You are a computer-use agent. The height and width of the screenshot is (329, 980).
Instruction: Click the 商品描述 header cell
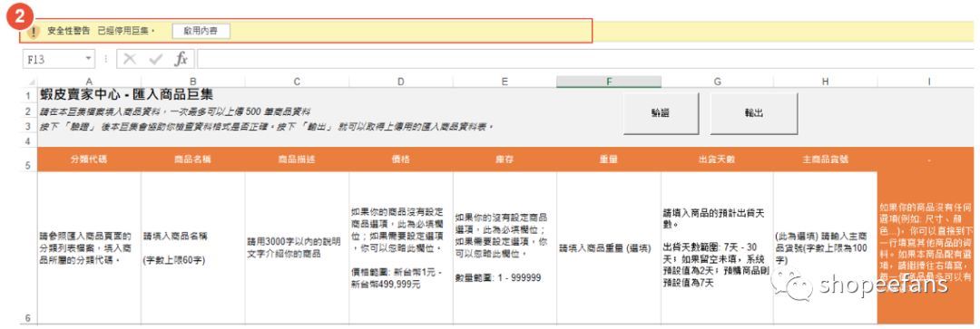(297, 160)
